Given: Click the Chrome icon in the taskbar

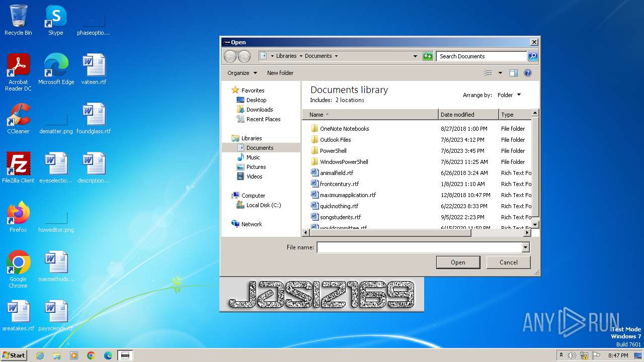Looking at the screenshot, I should [91, 355].
